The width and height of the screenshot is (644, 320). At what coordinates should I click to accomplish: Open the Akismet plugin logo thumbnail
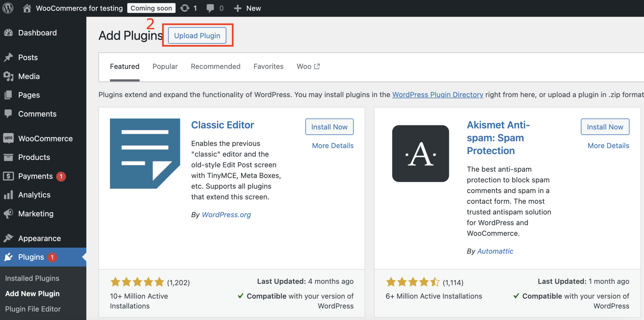click(420, 154)
